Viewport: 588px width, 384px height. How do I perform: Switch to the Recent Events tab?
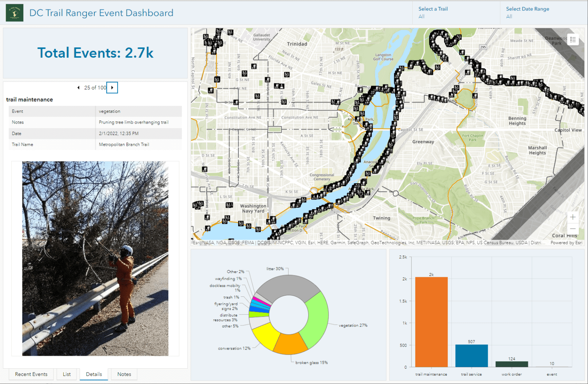tap(31, 374)
